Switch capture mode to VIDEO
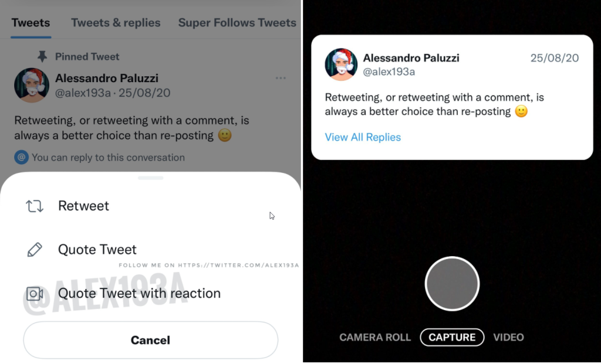601x364 pixels. pos(508,337)
